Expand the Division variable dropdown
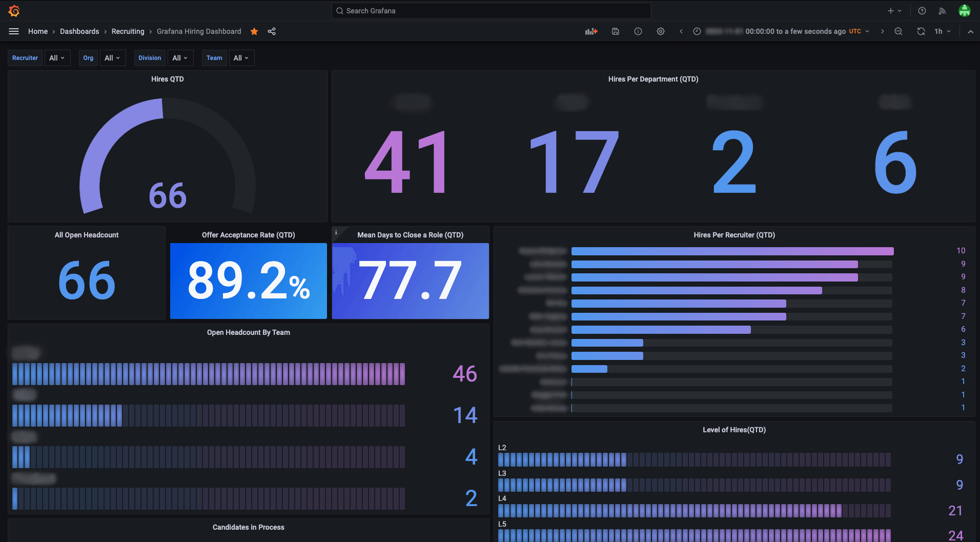 click(x=180, y=58)
